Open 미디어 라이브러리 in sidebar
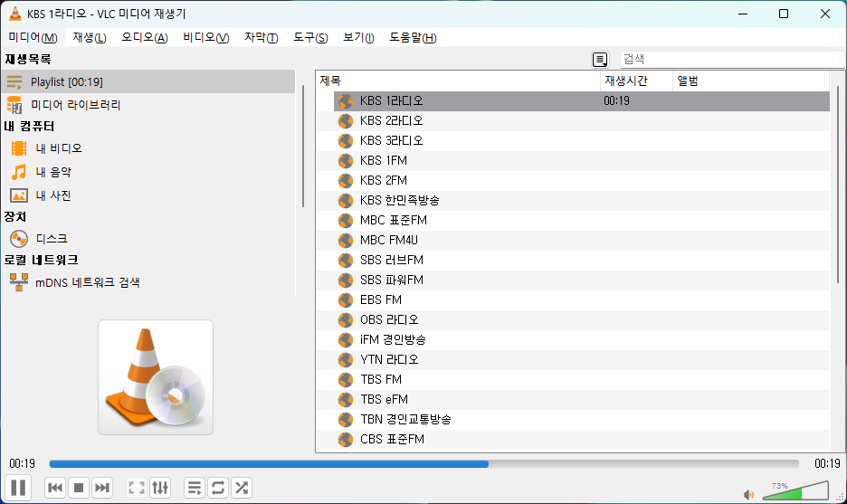 point(149,104)
